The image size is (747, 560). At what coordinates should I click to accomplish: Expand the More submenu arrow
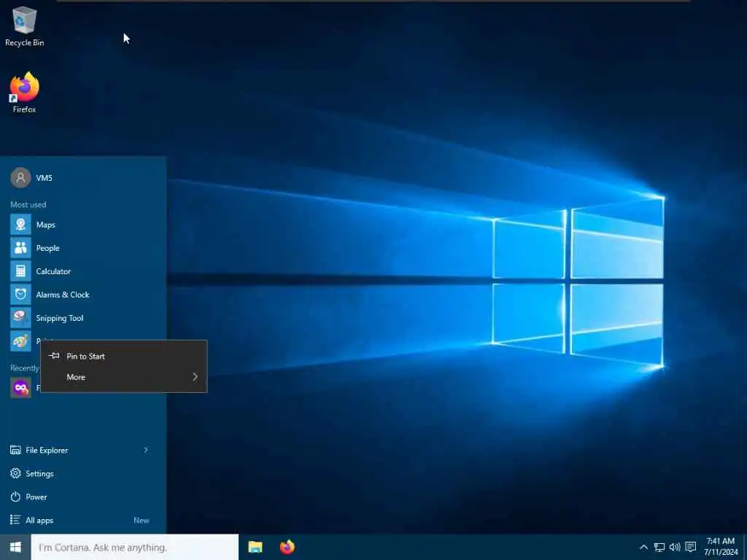(x=195, y=377)
